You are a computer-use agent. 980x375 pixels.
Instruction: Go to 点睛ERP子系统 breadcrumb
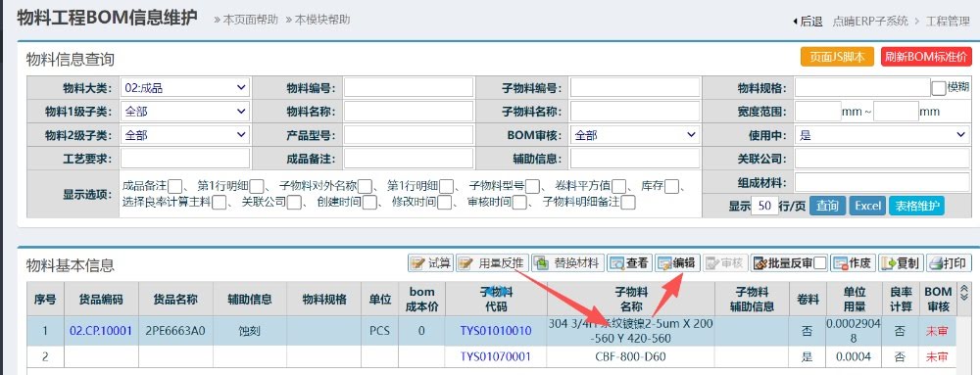click(870, 22)
